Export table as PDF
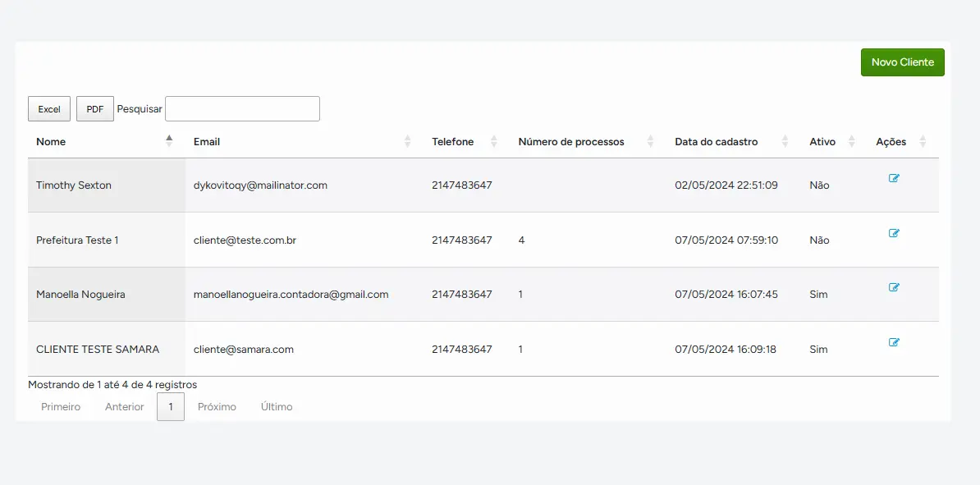980x485 pixels. pyautogui.click(x=95, y=109)
